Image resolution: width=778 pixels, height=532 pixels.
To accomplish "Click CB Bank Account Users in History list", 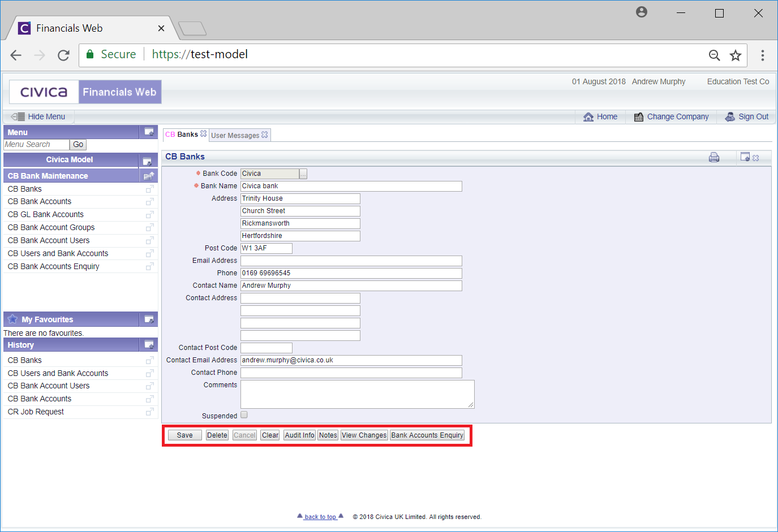I will [x=49, y=386].
